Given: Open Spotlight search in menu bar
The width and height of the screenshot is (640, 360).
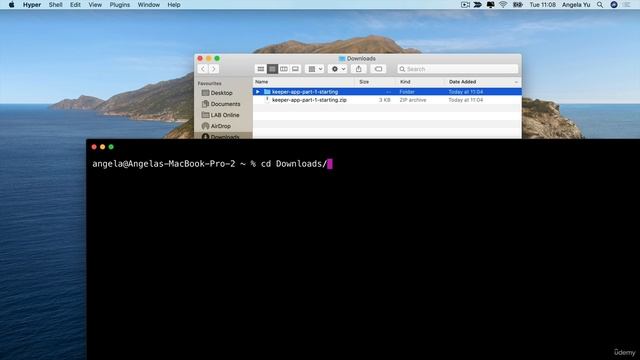Looking at the screenshot, I should [x=600, y=5].
